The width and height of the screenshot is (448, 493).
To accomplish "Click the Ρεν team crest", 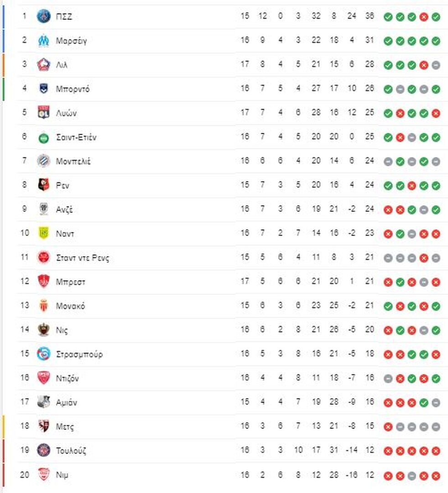I will (x=44, y=185).
